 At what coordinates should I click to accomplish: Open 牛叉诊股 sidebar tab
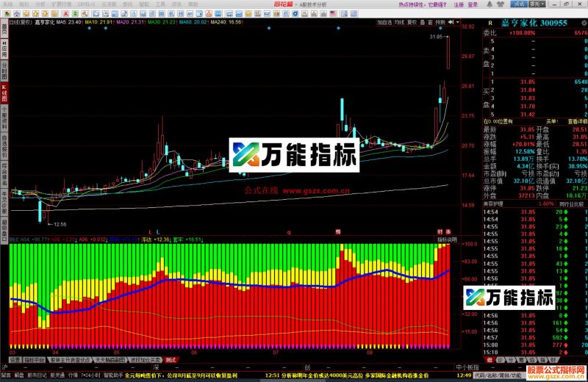pos(4,203)
